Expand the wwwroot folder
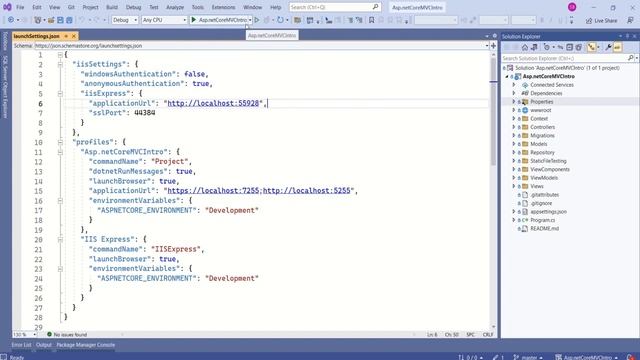This screenshot has width=640, height=360. tap(514, 110)
